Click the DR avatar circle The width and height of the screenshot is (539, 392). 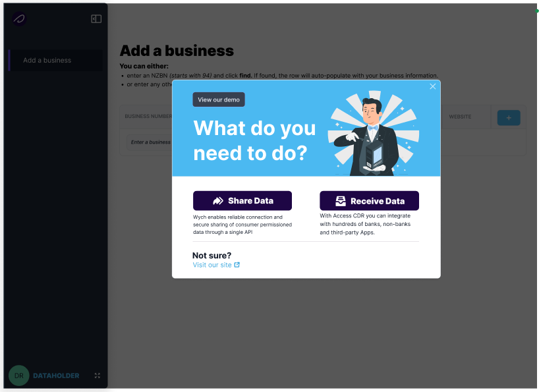19,376
